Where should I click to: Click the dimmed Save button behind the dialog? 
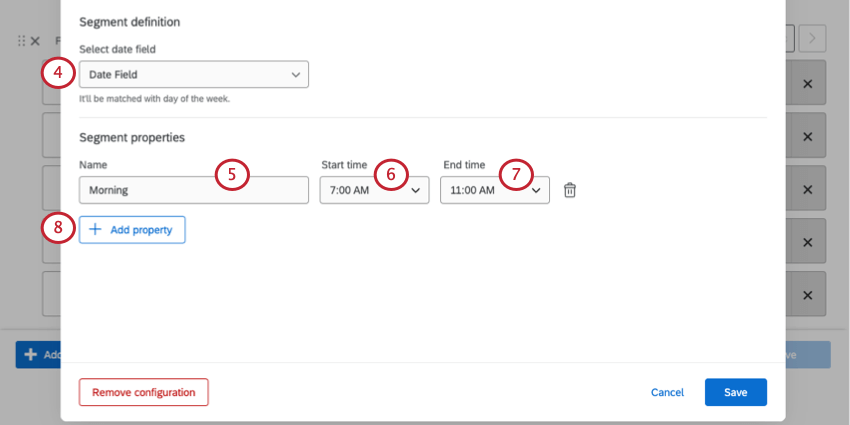pos(808,355)
